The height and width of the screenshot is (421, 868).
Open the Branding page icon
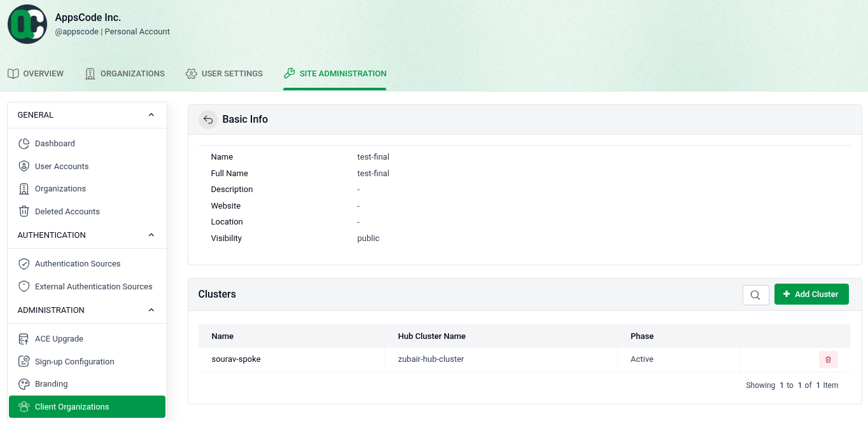23,383
